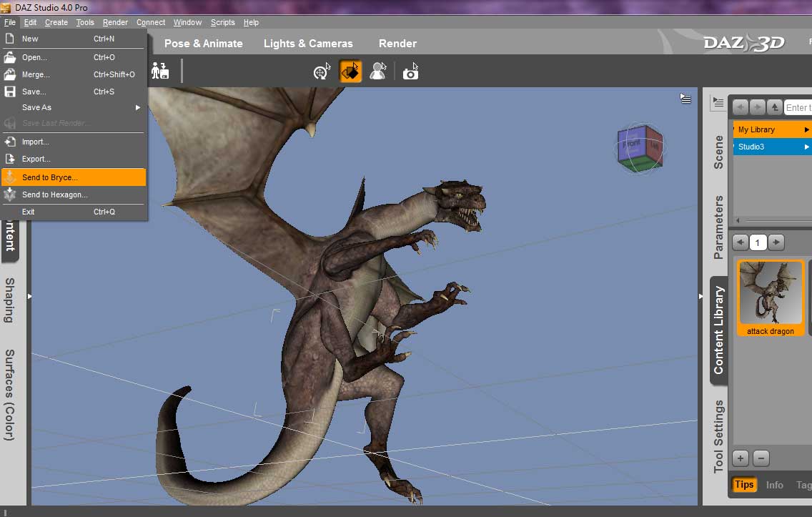
Task: Toggle the highlighted orange surface selection tool
Action: coord(350,72)
